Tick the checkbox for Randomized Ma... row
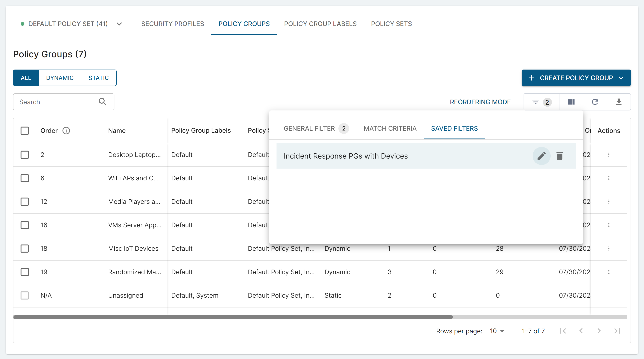 tap(24, 272)
